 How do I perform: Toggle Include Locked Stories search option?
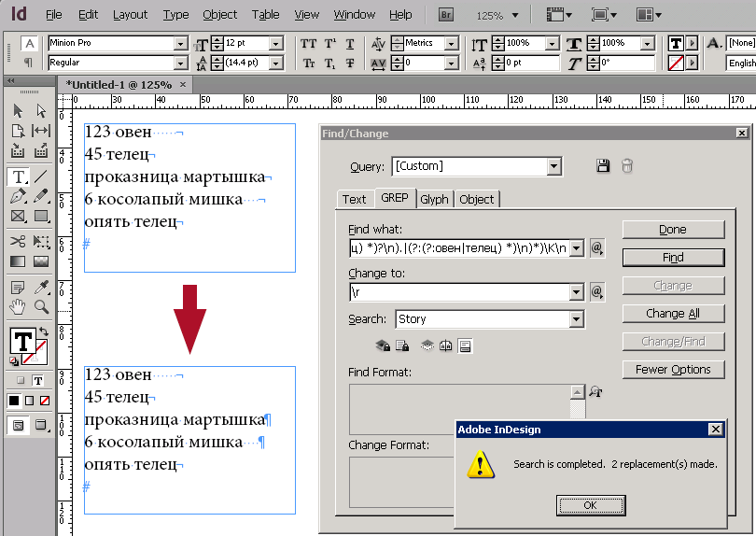click(x=402, y=346)
